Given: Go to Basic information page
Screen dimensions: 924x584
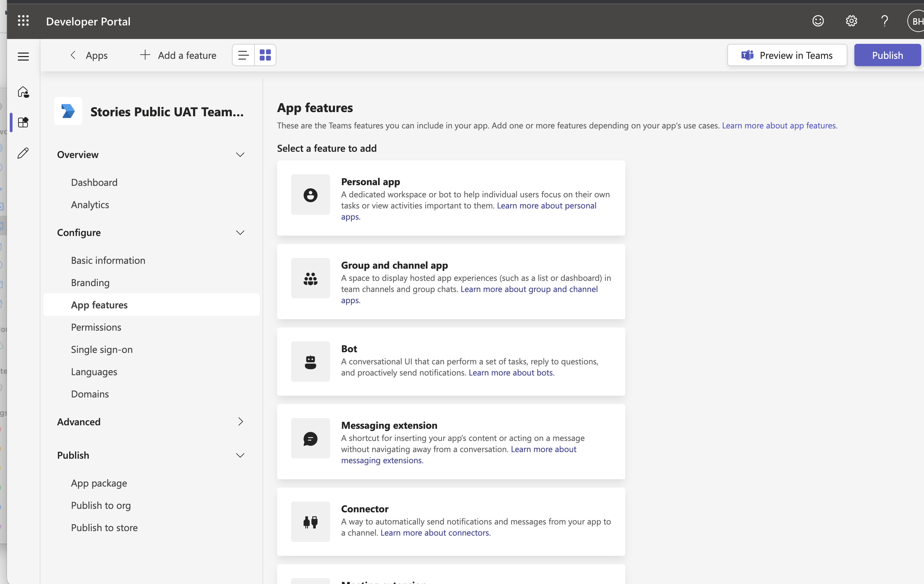Looking at the screenshot, I should click(108, 260).
